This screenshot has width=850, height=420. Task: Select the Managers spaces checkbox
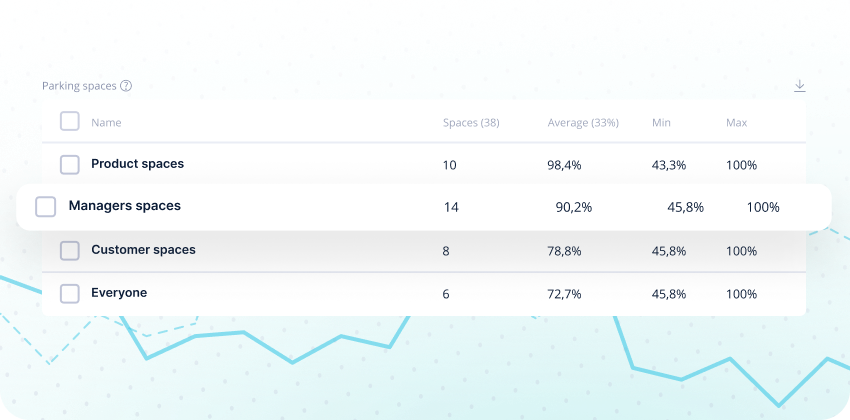coord(46,206)
